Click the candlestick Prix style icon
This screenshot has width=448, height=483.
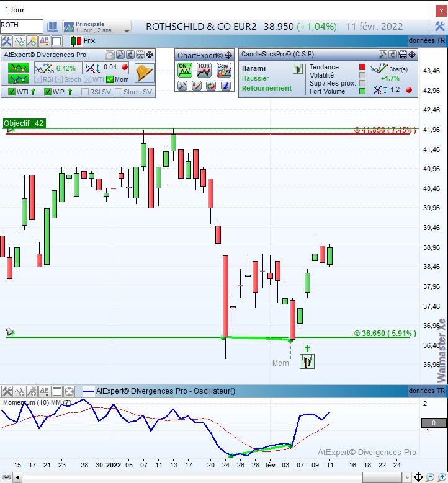[76, 41]
